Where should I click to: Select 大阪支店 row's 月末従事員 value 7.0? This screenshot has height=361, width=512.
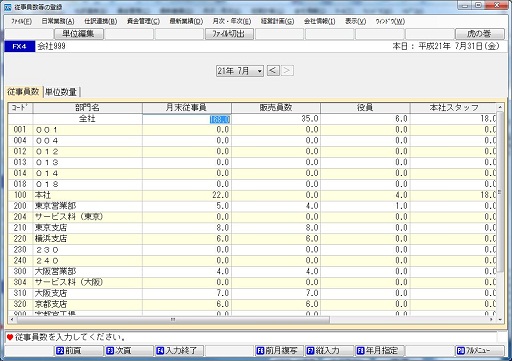(x=187, y=293)
